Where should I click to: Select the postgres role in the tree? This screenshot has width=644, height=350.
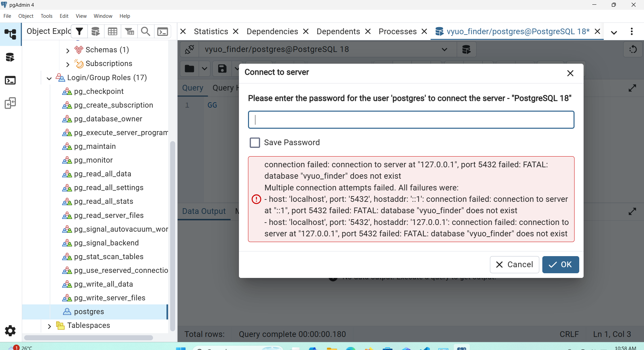(95, 312)
